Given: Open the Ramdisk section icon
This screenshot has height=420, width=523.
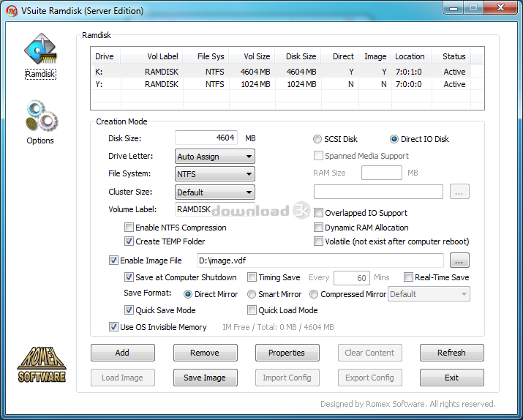Looking at the screenshot, I should (x=40, y=51).
